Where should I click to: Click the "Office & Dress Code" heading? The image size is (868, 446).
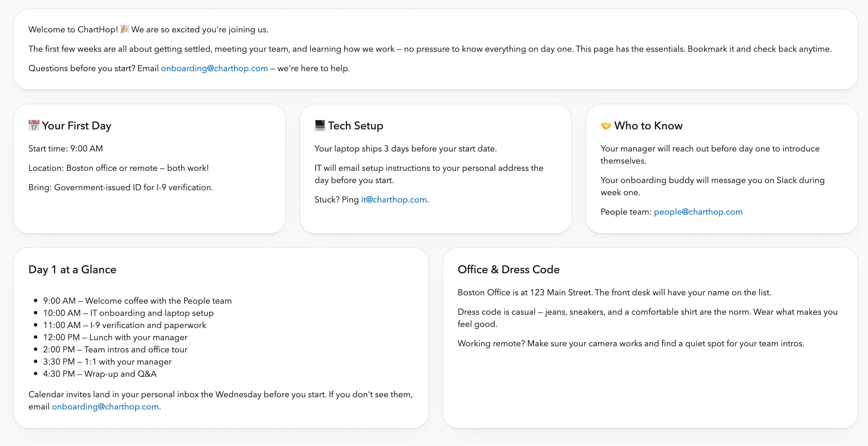pos(509,269)
